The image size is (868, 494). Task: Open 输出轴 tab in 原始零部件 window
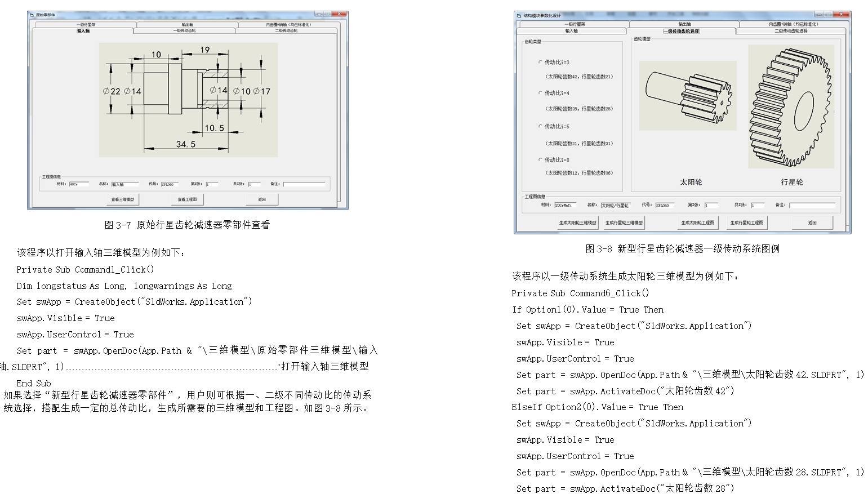point(188,24)
